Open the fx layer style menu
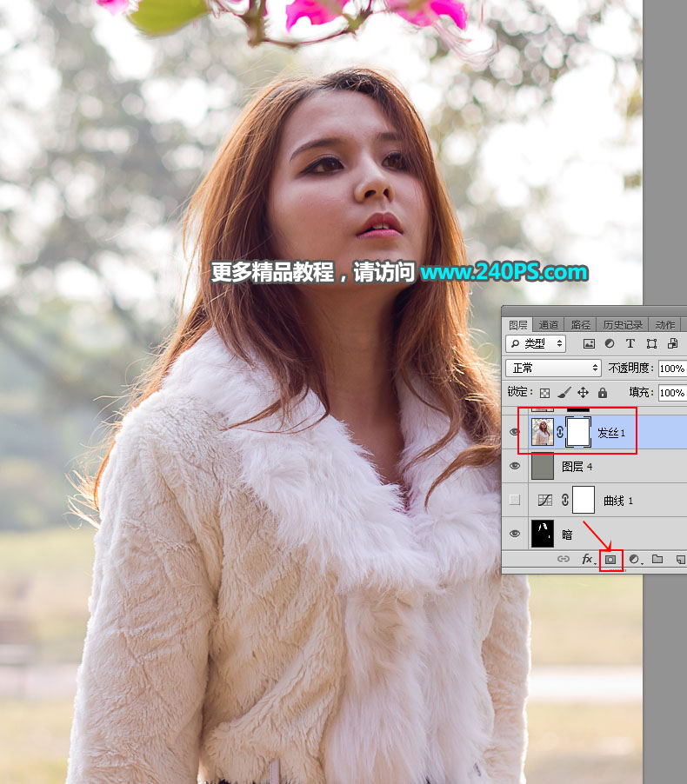This screenshot has height=784, width=687. pos(588,559)
